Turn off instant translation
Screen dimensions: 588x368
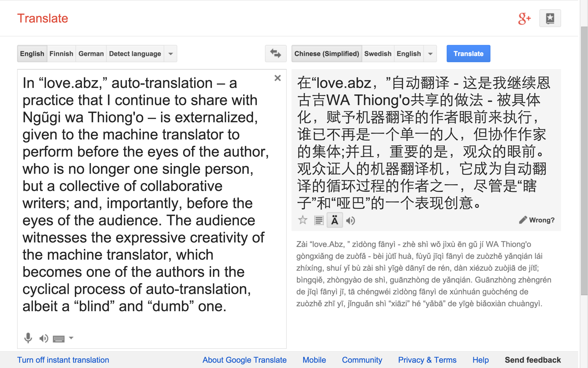tap(63, 360)
